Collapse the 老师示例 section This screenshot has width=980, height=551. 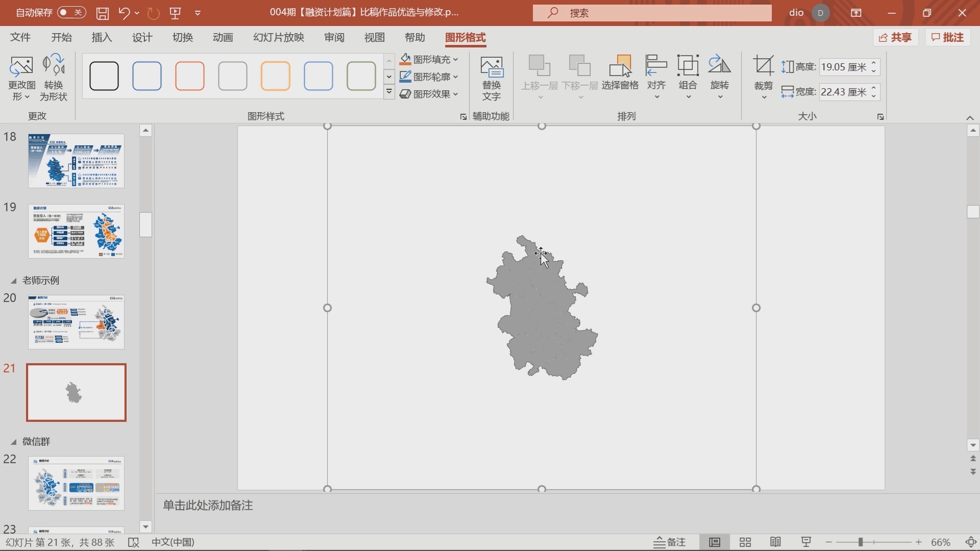pos(14,281)
